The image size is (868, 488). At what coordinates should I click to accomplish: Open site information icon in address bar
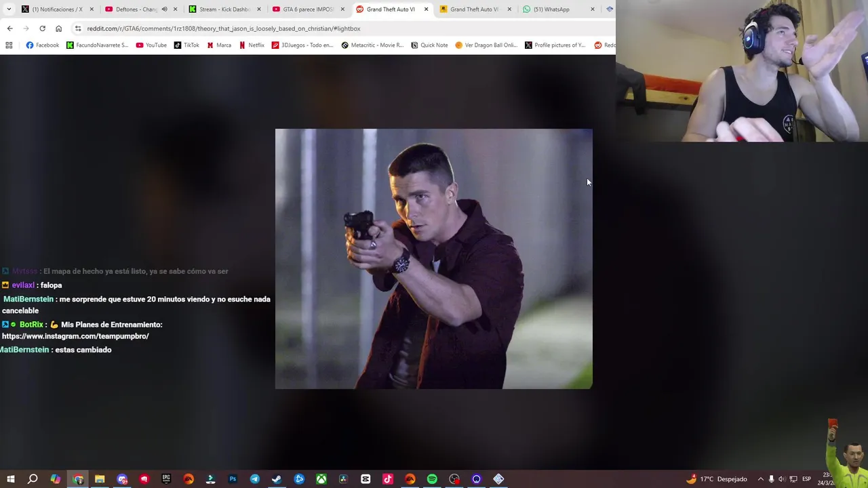pyautogui.click(x=78, y=28)
